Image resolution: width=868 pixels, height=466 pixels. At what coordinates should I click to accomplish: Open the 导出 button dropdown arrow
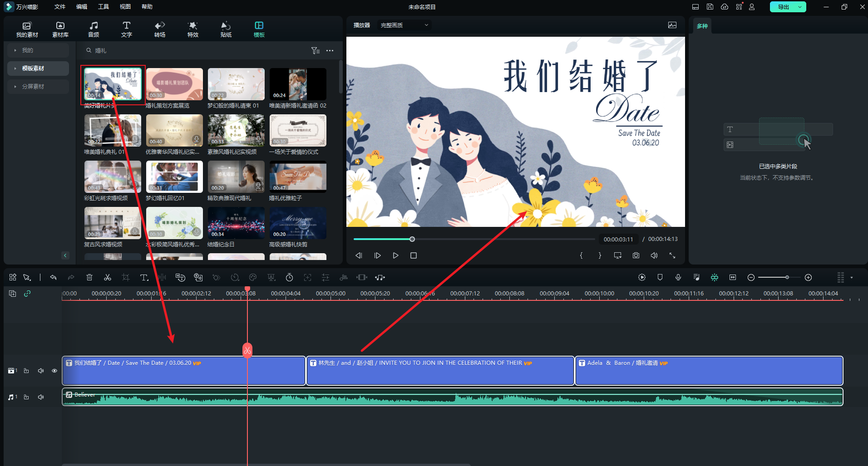[x=799, y=7]
